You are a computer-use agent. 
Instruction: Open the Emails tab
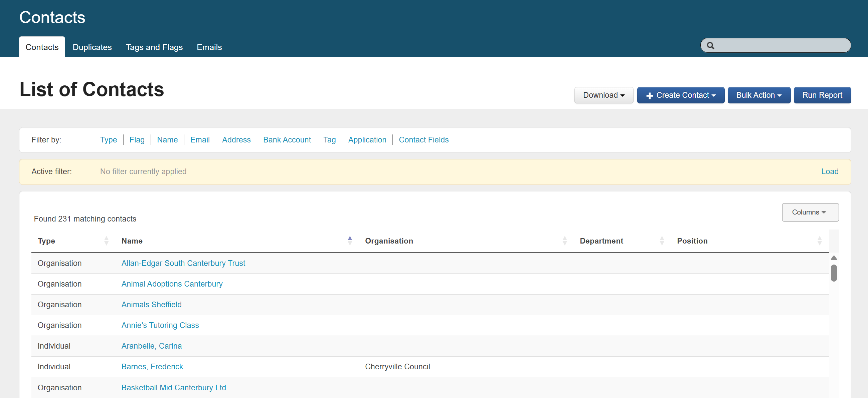209,47
